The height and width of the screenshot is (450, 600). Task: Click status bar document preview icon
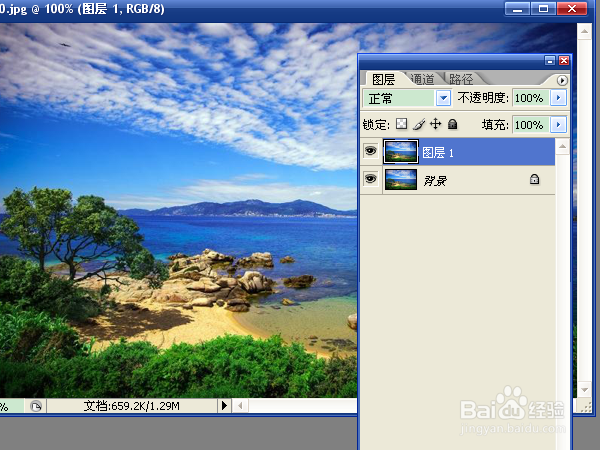click(x=36, y=406)
